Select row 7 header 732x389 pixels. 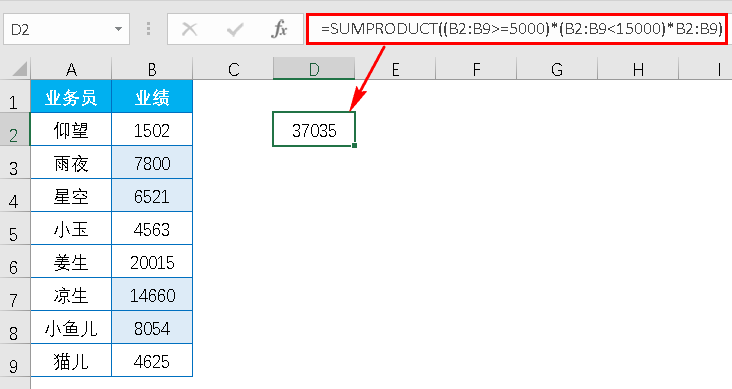click(14, 295)
